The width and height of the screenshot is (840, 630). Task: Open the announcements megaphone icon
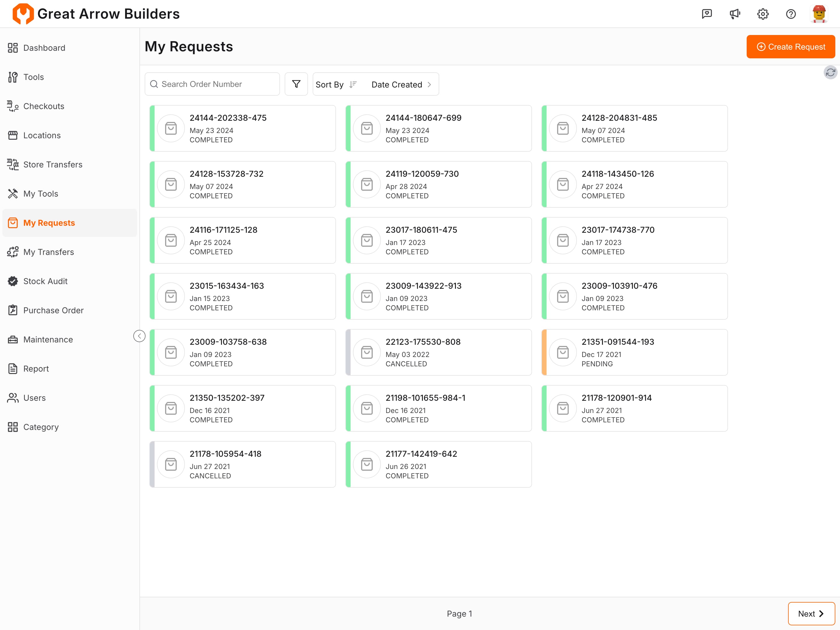pos(735,14)
